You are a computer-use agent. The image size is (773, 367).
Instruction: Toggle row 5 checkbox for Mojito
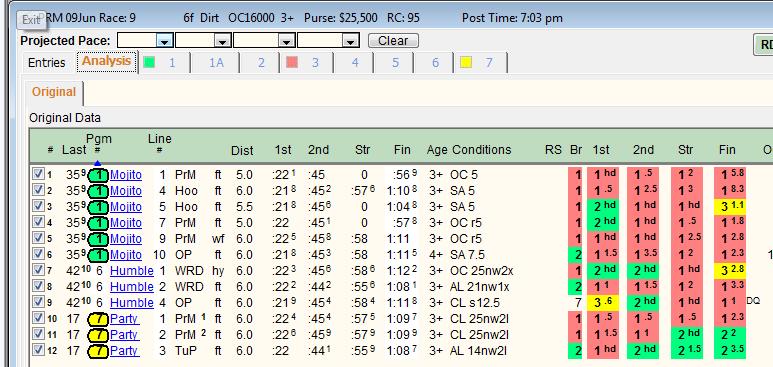tap(37, 238)
